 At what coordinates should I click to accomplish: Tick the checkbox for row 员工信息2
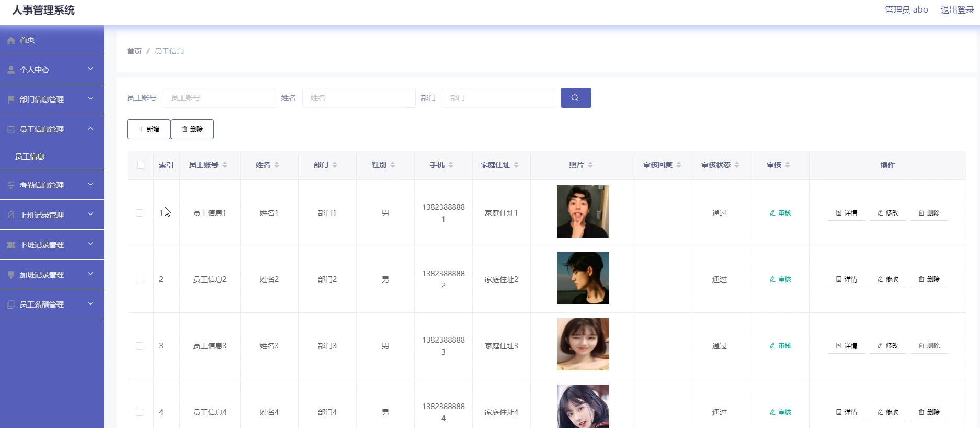(140, 279)
